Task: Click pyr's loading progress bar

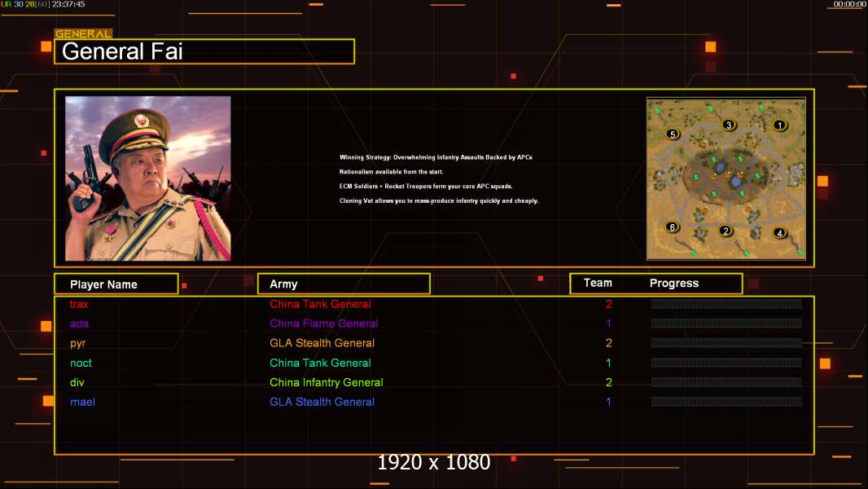Action: click(726, 343)
